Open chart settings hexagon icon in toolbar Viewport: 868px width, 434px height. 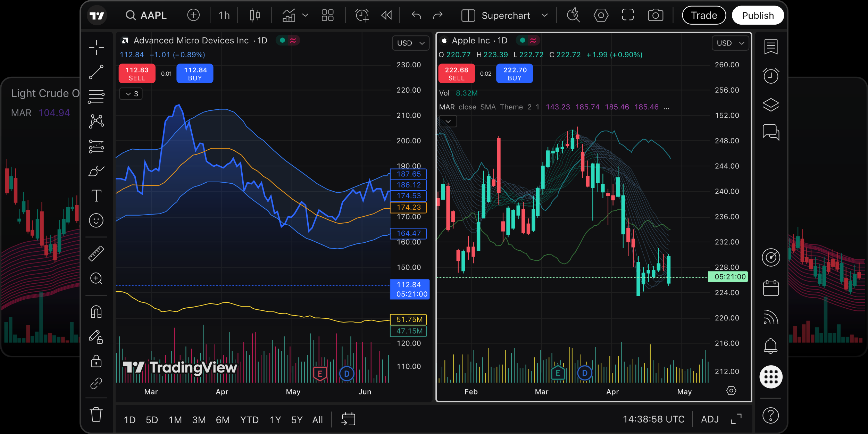(x=601, y=15)
